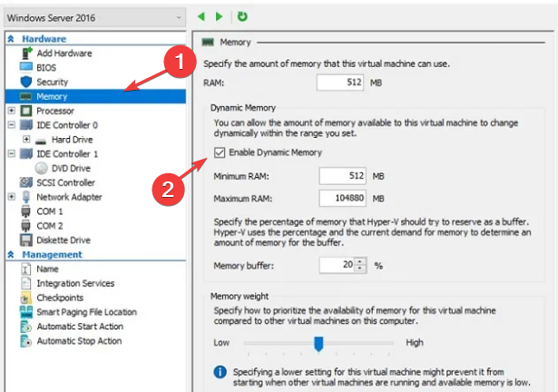Collapse the Hardware section
The image size is (558, 392).
[x=11, y=39]
